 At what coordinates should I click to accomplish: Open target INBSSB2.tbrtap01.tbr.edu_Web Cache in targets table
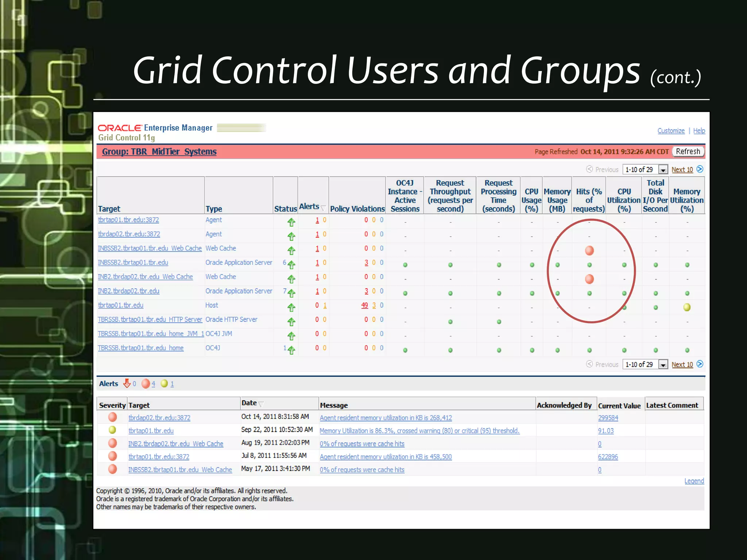pos(150,248)
